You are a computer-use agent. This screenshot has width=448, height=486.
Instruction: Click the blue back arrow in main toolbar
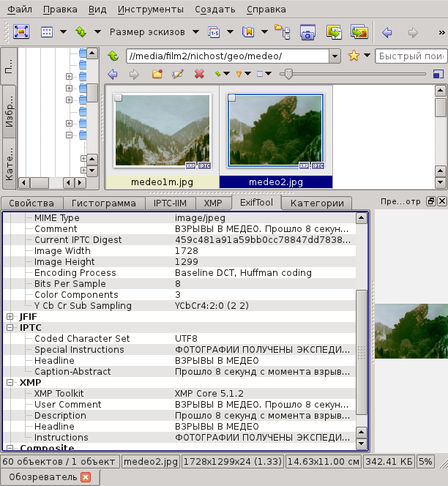coord(387,32)
